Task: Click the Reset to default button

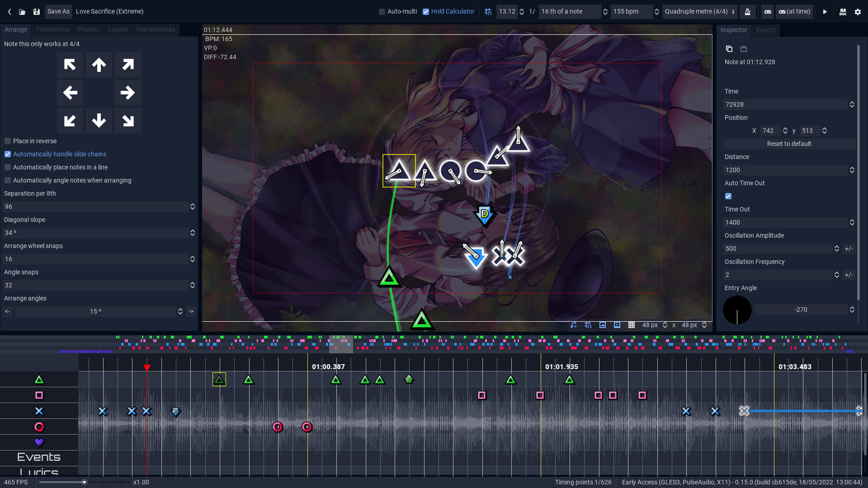Action: point(789,143)
